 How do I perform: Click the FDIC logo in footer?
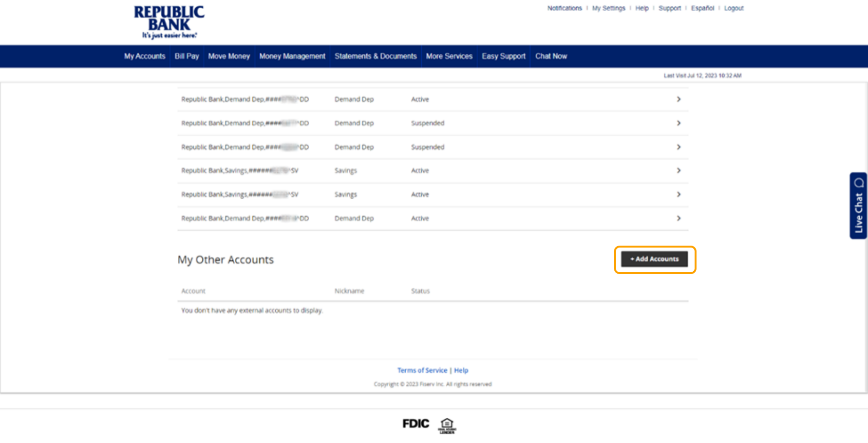415,424
